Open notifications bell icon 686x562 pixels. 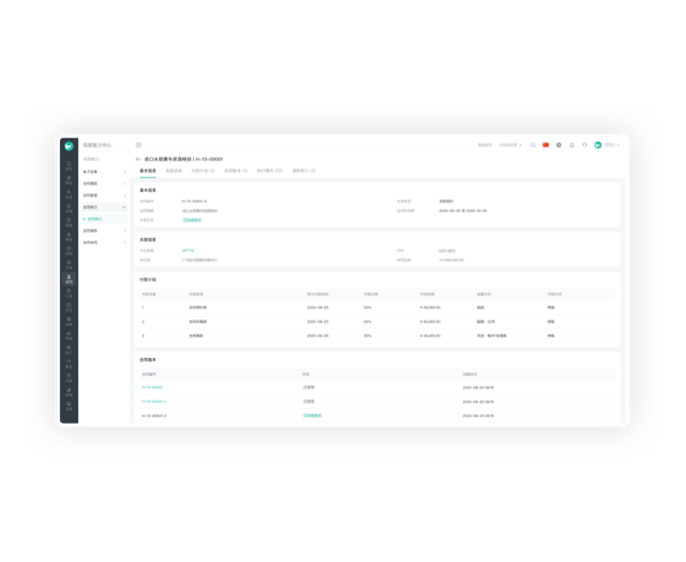coord(572,145)
